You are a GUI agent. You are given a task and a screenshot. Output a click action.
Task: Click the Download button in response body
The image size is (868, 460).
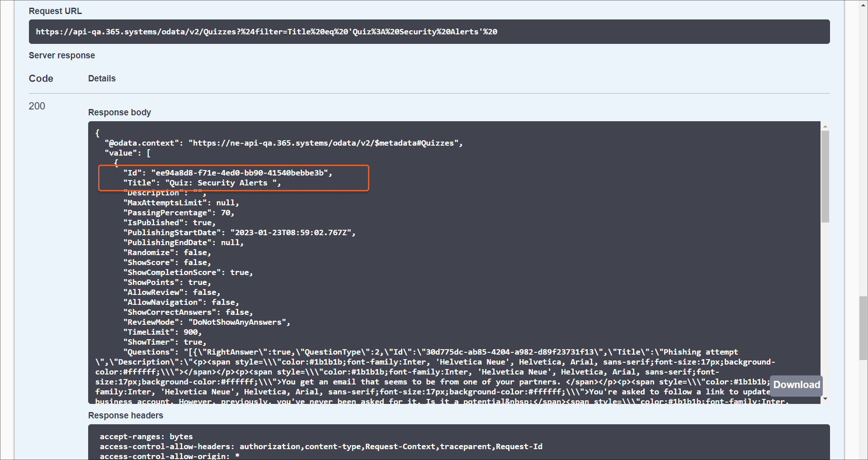point(796,385)
